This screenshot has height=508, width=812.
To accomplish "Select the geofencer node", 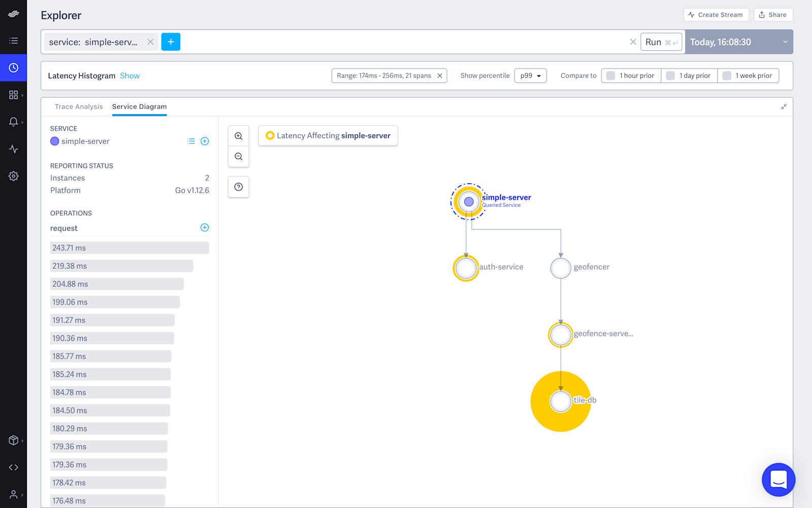I will pyautogui.click(x=561, y=268).
